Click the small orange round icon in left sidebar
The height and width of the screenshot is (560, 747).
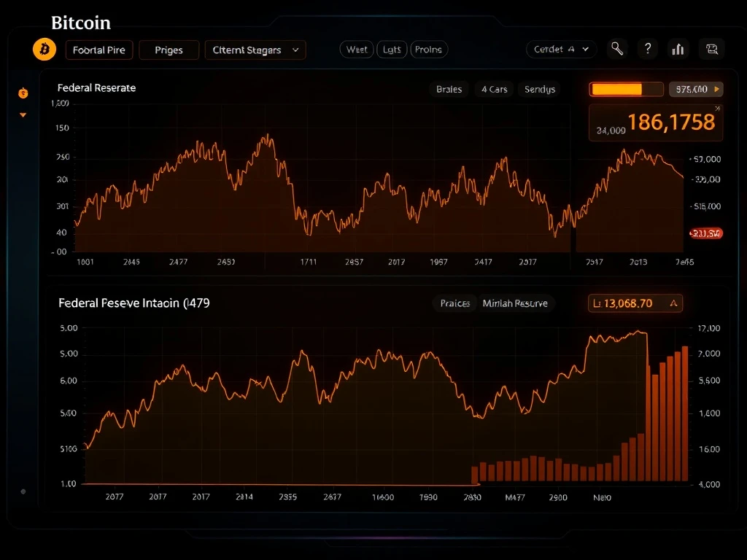point(23,93)
